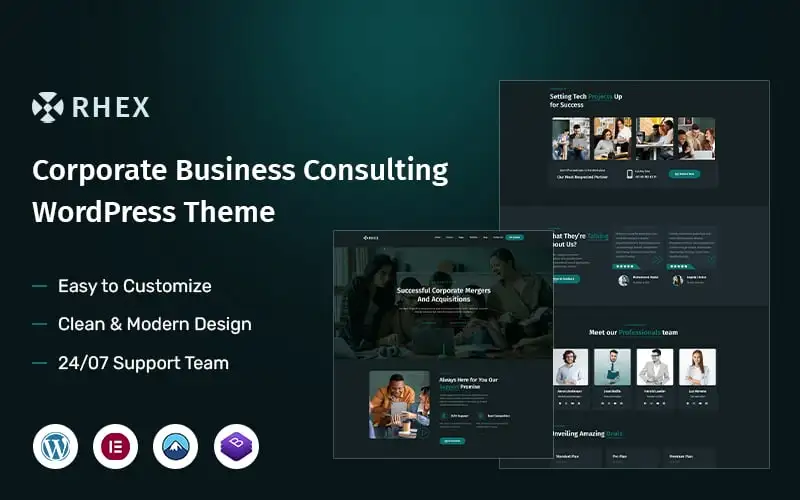This screenshot has width=800, height=500.
Task: Select the long-haired woman team member photo
Action: coord(697,367)
